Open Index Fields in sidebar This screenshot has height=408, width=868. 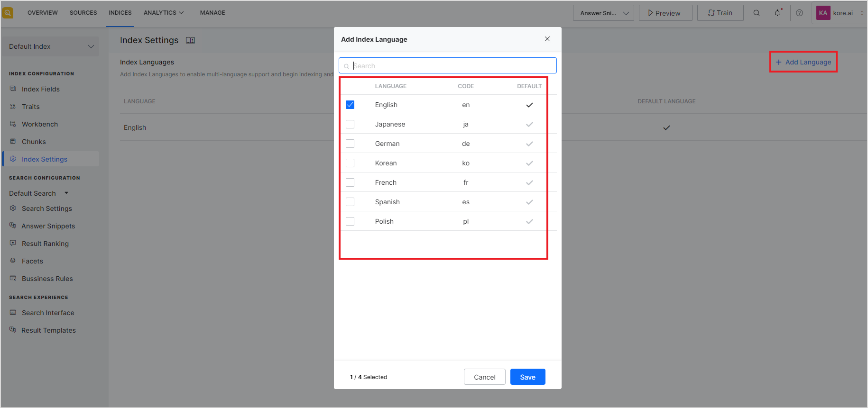pos(41,89)
